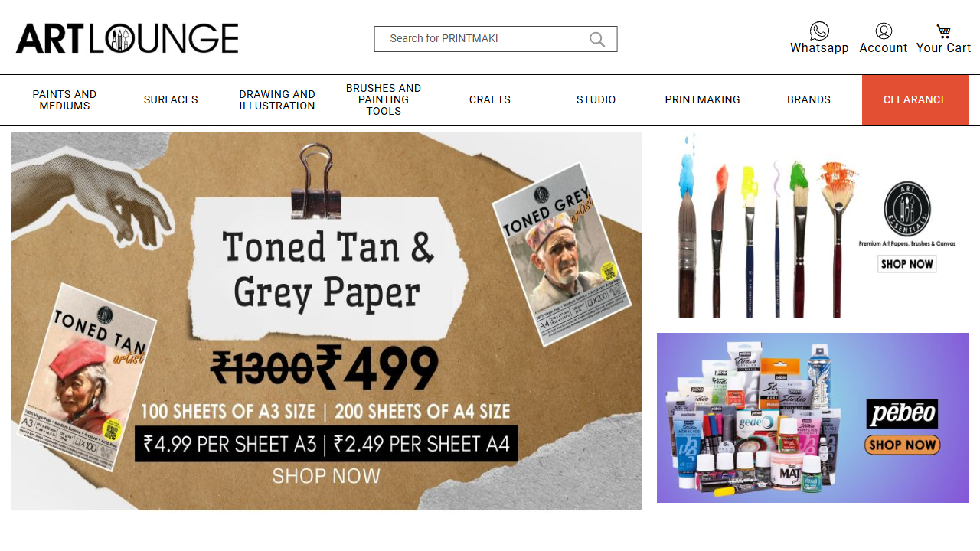Click the Art Lounge logo
The image size is (980, 551).
(127, 38)
